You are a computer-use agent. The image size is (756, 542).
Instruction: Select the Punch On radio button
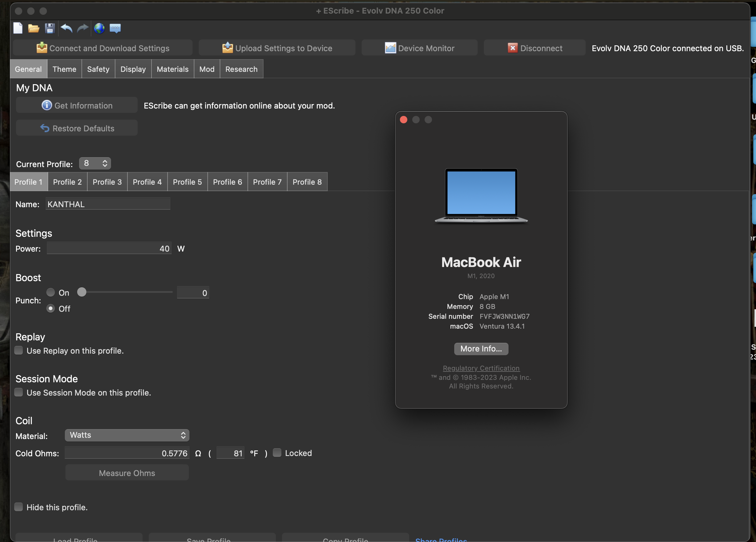pos(51,293)
